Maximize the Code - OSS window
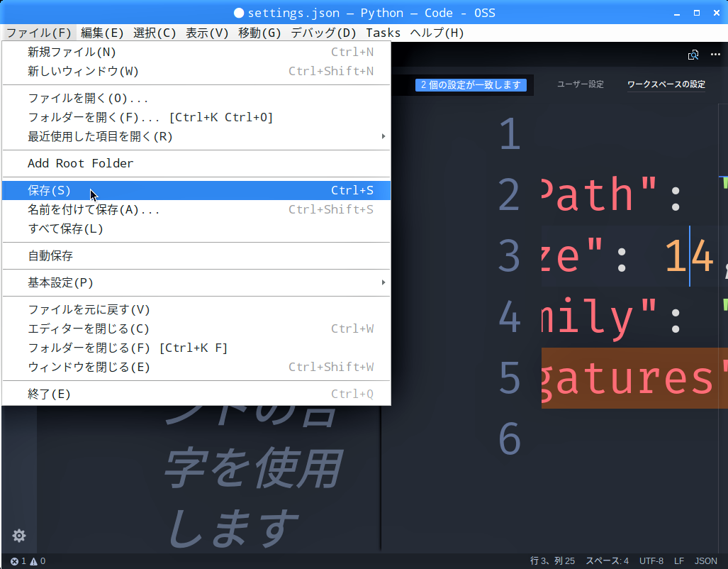Screen dimensions: 728x569 point(696,13)
